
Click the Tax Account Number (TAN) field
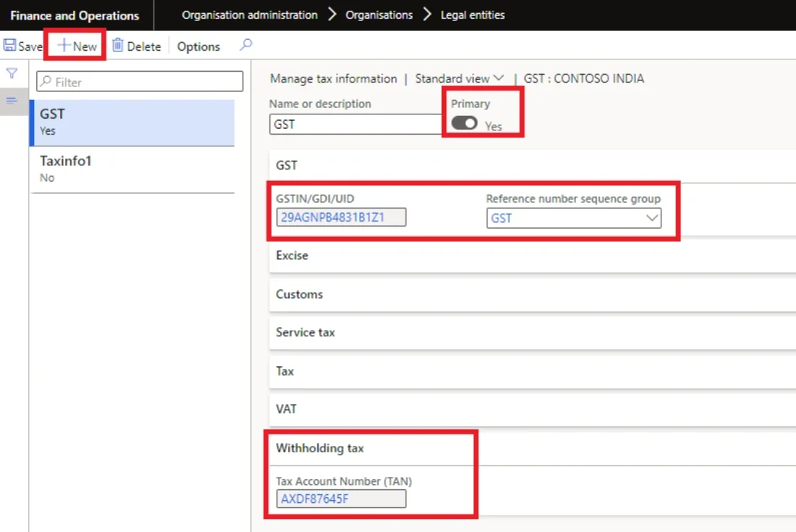pyautogui.click(x=341, y=499)
